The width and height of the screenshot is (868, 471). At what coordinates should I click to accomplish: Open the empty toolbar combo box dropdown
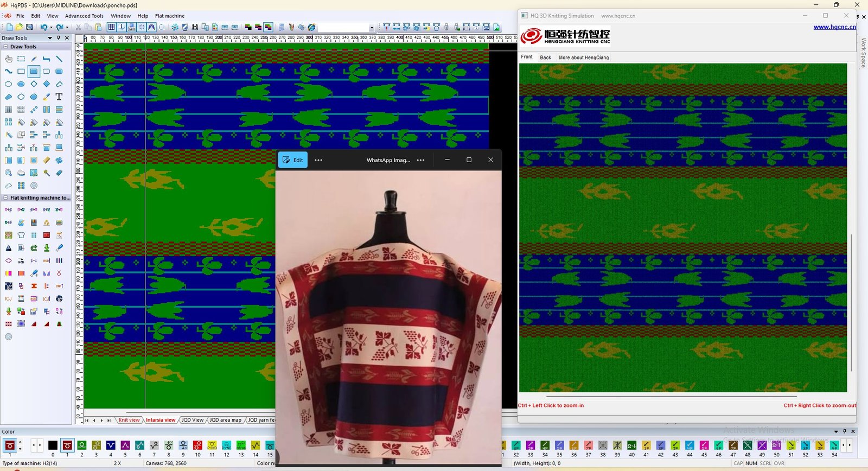coord(372,28)
